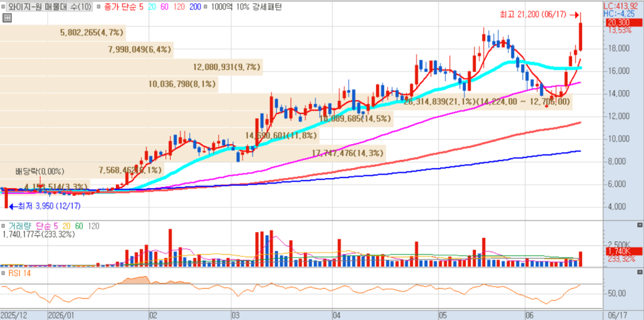This screenshot has height=320, width=644.
Task: Select gray 120 volume average legend
Action: click(93, 226)
